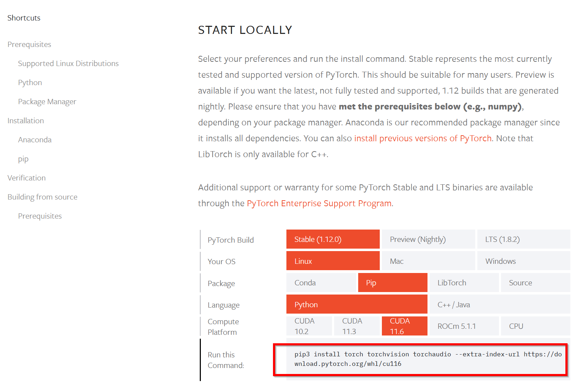
Task: Choose ROCm 5.1.1 compute platform
Action: point(464,326)
